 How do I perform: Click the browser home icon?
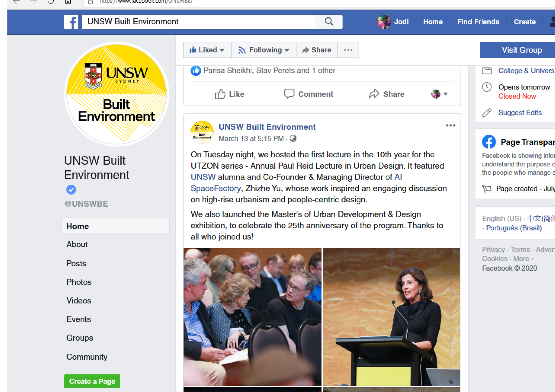coord(68,2)
